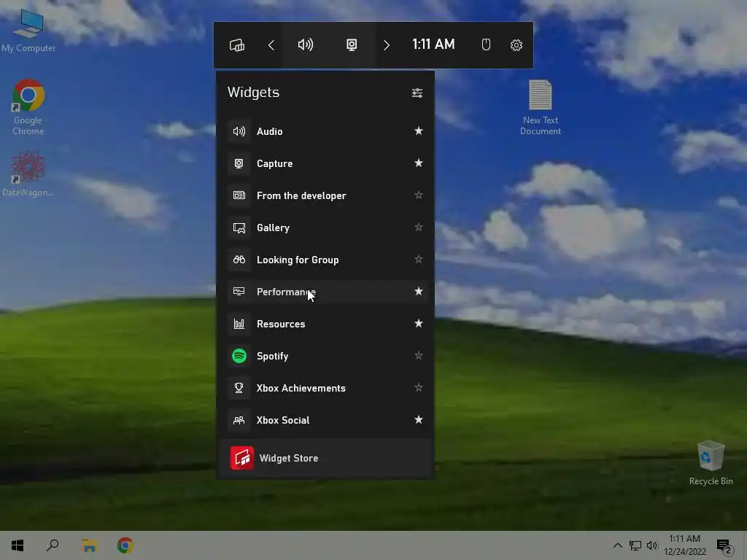Click the Capture widget list icon

tap(239, 163)
